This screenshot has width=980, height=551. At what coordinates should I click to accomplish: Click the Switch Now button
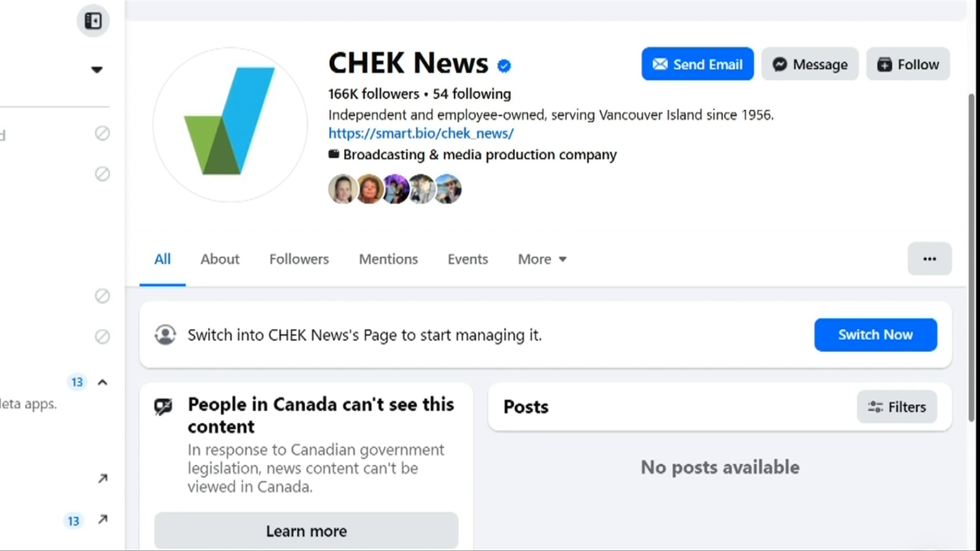(875, 335)
